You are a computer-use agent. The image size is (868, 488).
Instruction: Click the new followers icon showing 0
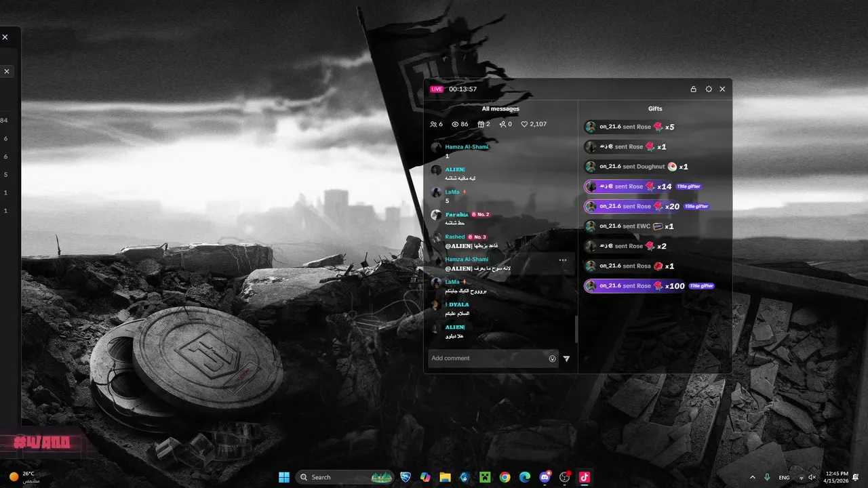pyautogui.click(x=502, y=124)
